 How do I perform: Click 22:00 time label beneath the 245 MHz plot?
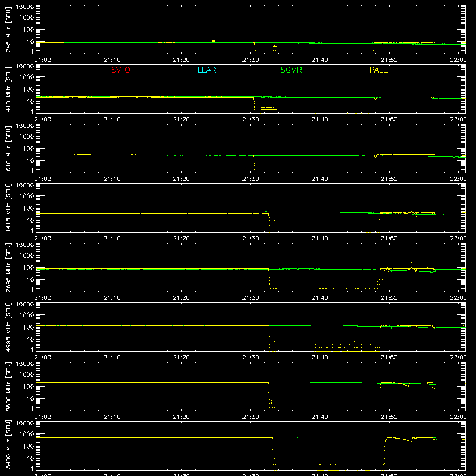[458, 60]
